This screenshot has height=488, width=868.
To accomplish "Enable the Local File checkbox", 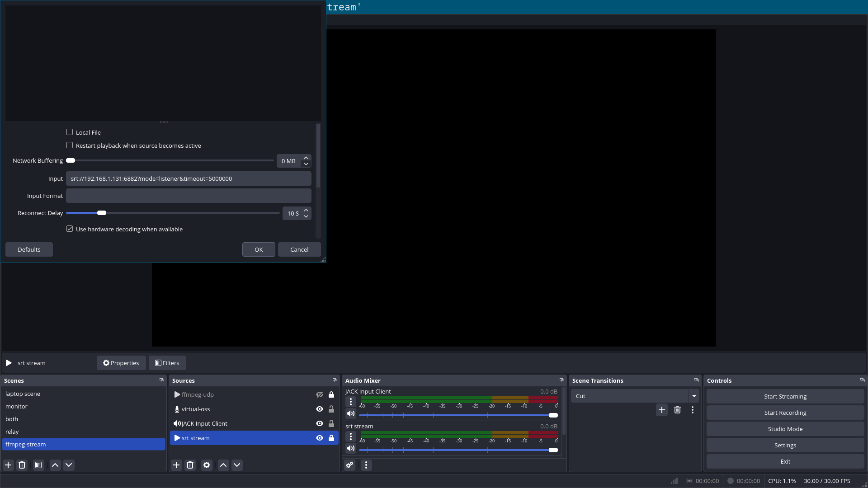I will pos(70,132).
